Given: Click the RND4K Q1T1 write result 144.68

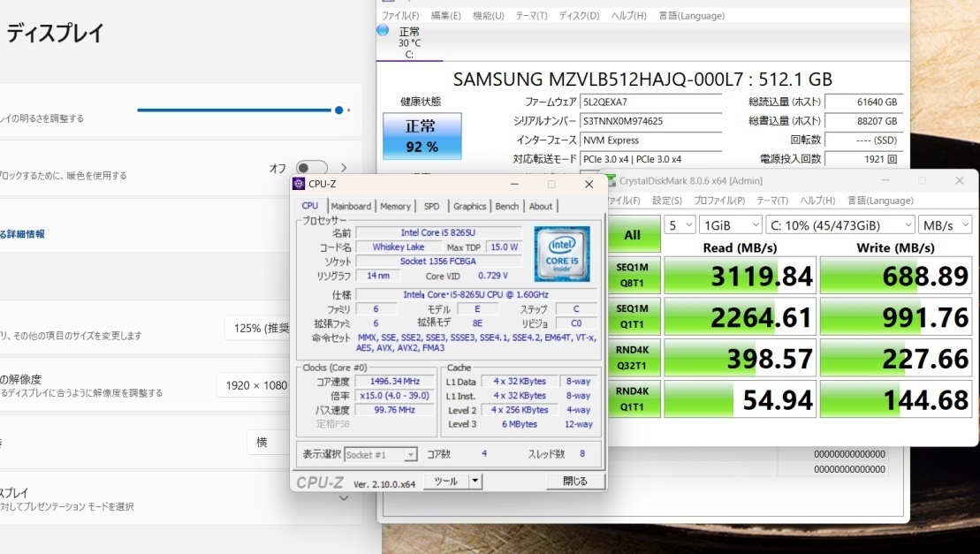Looking at the screenshot, I should (896, 399).
